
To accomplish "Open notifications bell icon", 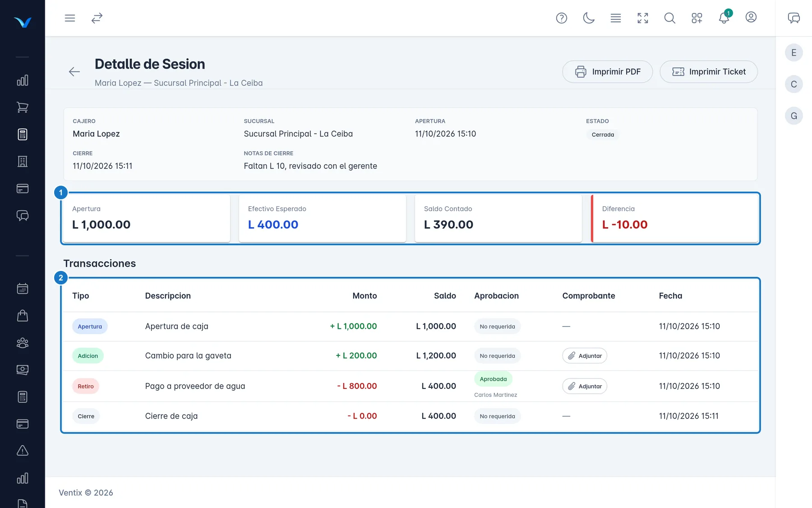I will (x=724, y=18).
